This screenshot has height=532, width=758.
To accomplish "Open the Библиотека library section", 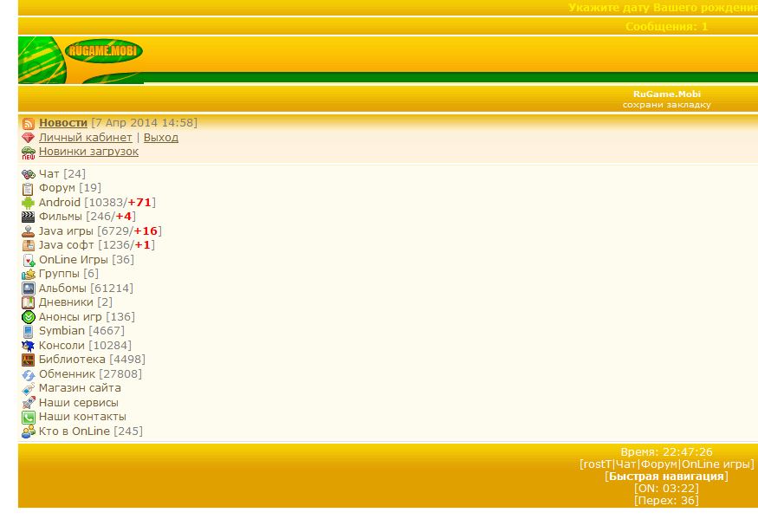I will coord(72,360).
